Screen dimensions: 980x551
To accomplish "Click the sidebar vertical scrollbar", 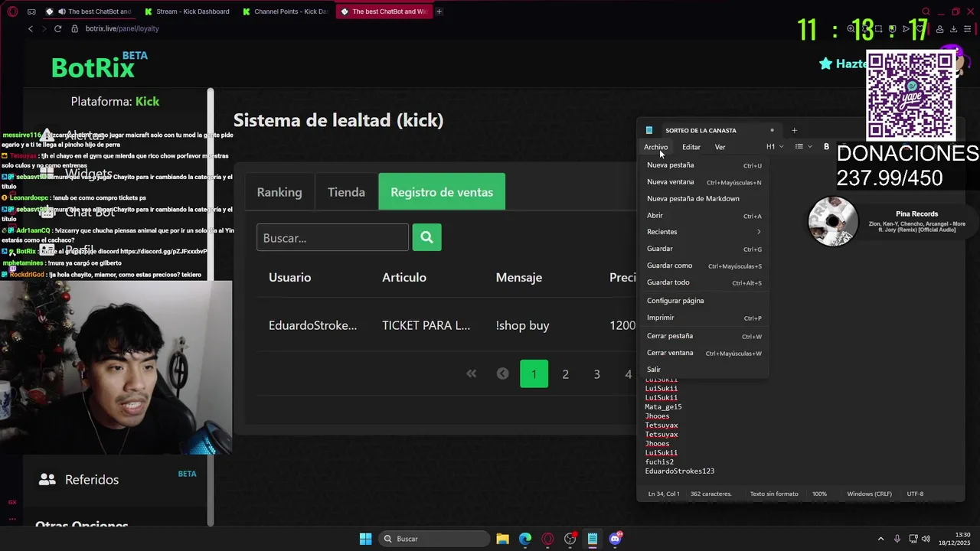I will [x=211, y=306].
